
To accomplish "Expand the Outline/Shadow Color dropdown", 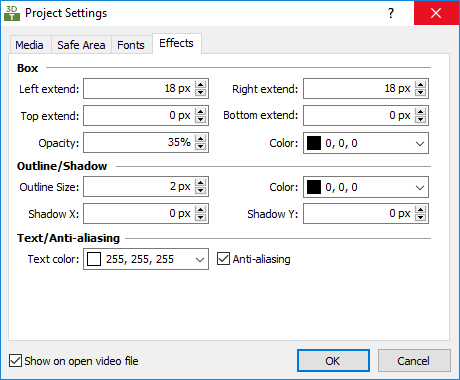I will (x=366, y=187).
